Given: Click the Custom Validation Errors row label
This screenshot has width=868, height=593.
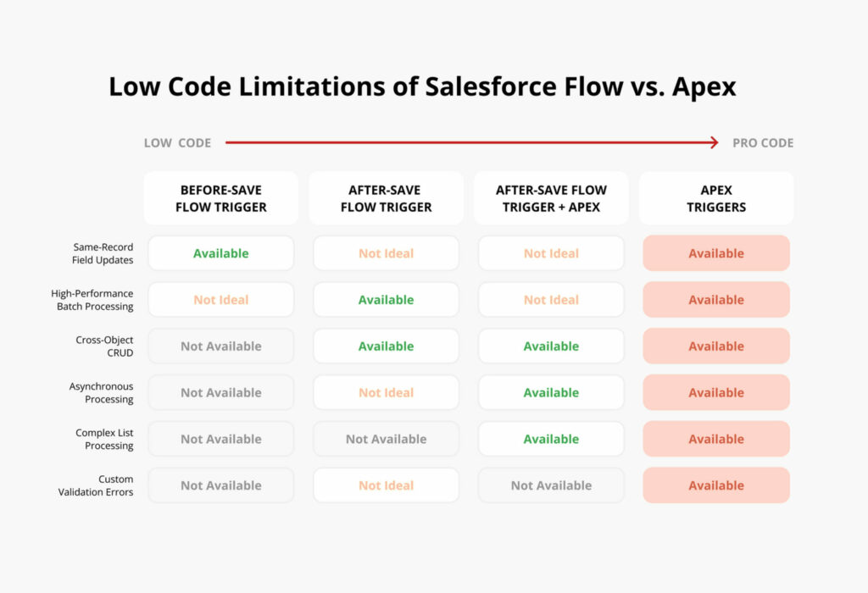Looking at the screenshot, I should 95,485.
